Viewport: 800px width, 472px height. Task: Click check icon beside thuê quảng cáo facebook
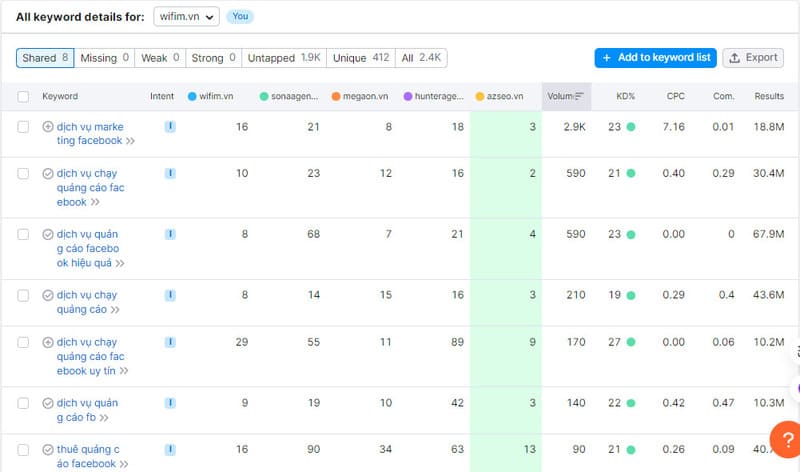tap(48, 449)
